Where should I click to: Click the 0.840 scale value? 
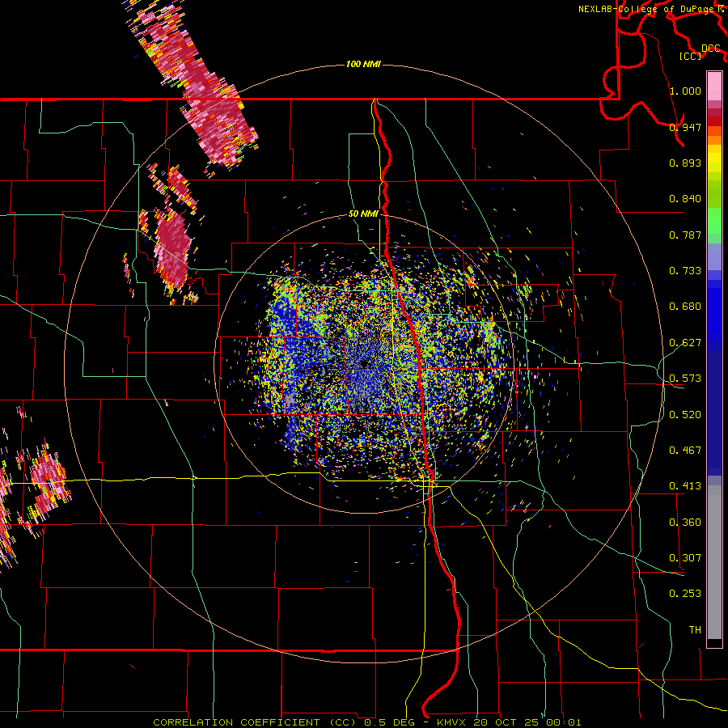tap(685, 199)
